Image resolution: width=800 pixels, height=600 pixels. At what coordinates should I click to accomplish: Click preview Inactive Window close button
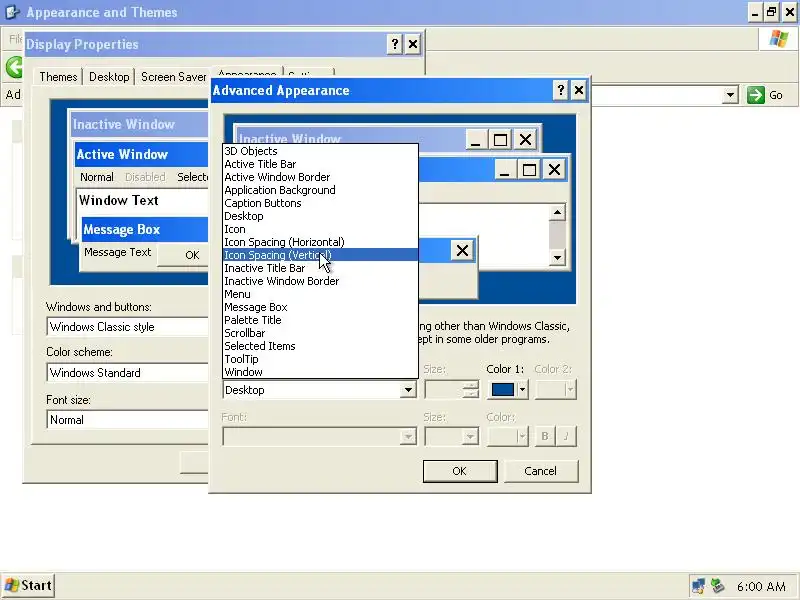(x=526, y=139)
